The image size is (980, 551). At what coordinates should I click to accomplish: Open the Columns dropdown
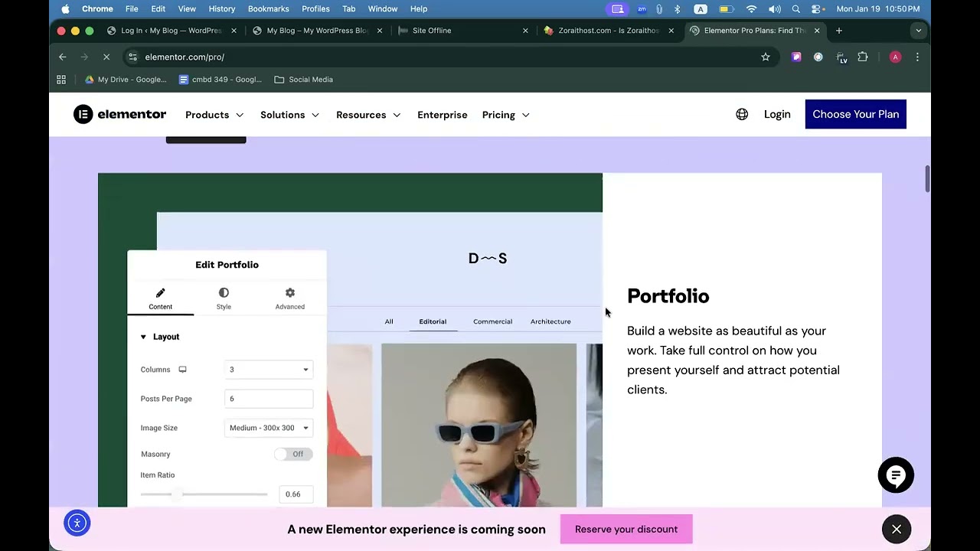click(x=269, y=370)
